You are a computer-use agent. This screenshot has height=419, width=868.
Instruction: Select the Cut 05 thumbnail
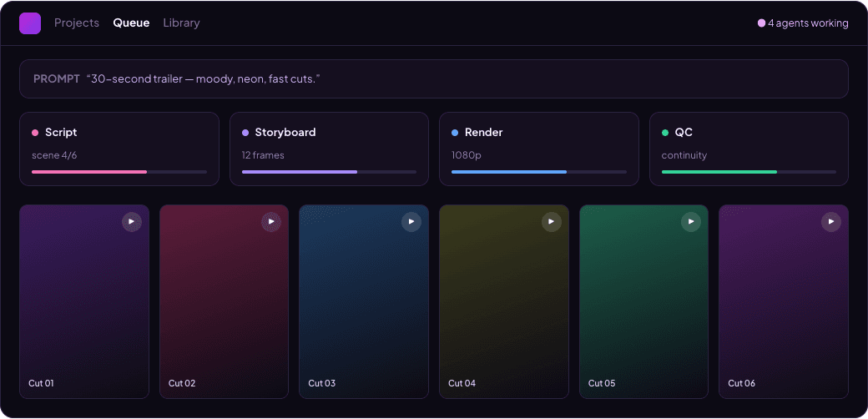[643, 301]
